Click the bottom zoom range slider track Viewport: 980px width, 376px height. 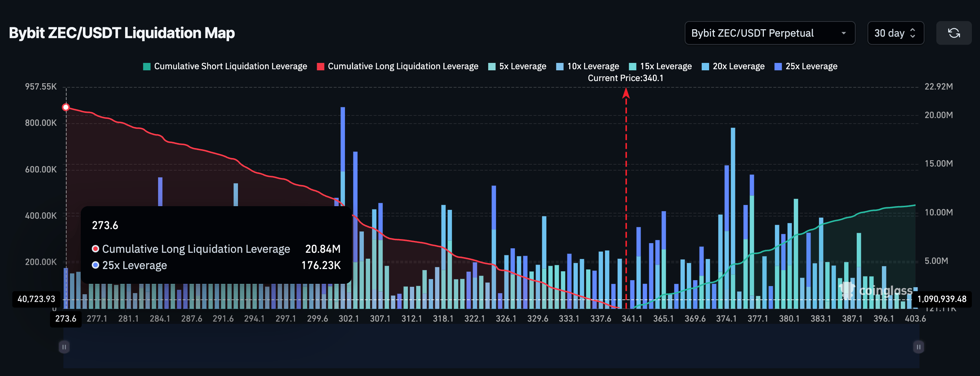(x=491, y=347)
